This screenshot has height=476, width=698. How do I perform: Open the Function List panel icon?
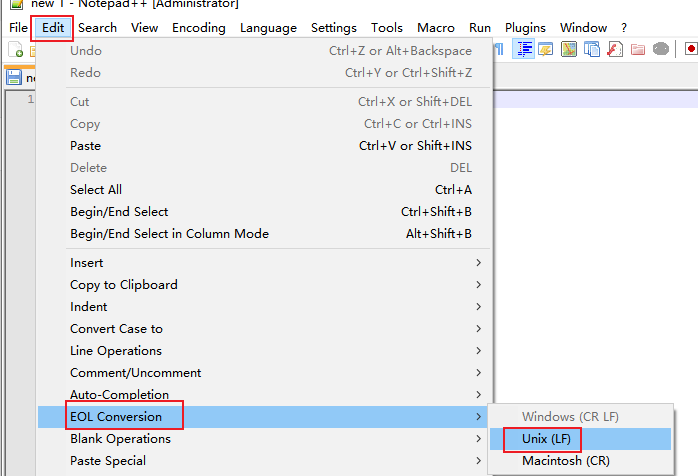(x=615, y=49)
